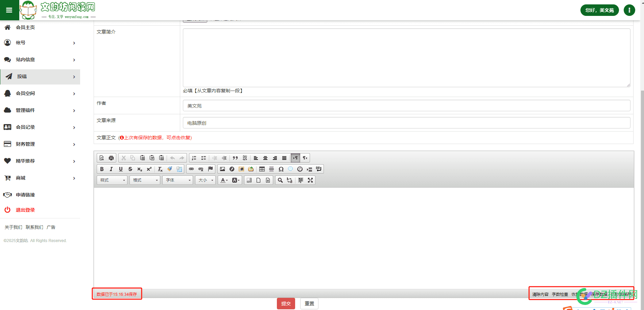644x310 pixels.
Task: Toggle Underline formatting
Action: point(121,169)
